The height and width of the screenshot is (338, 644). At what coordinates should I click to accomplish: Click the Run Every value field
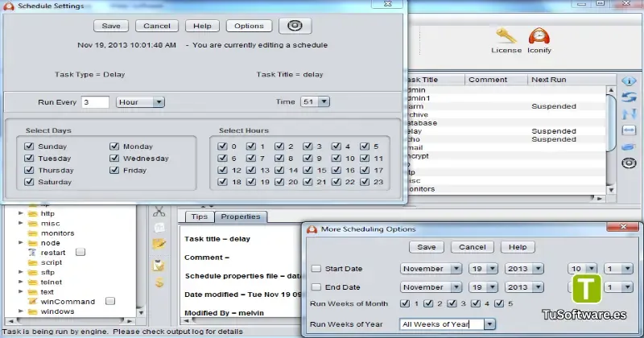95,102
